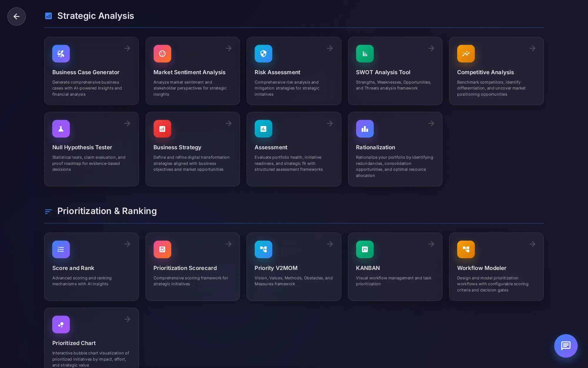Screen dimensions: 588x368
Task: Click the Prioritized Chart bubble icon
Action: point(61,324)
